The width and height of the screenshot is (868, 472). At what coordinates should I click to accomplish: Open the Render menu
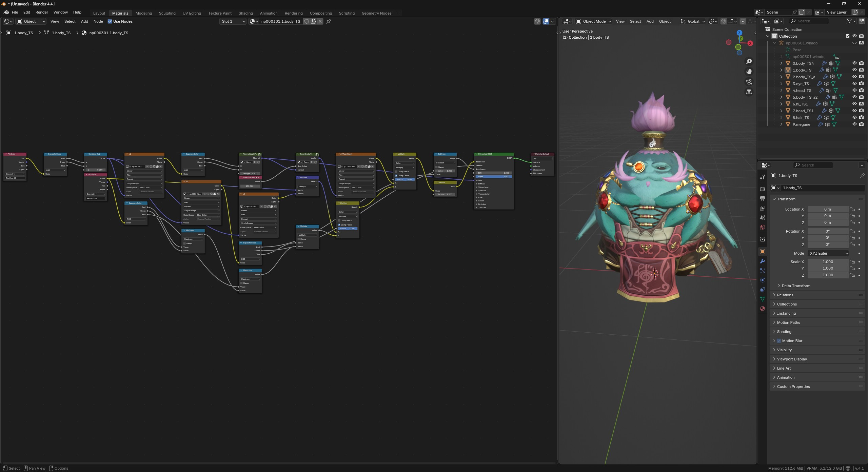pos(42,12)
